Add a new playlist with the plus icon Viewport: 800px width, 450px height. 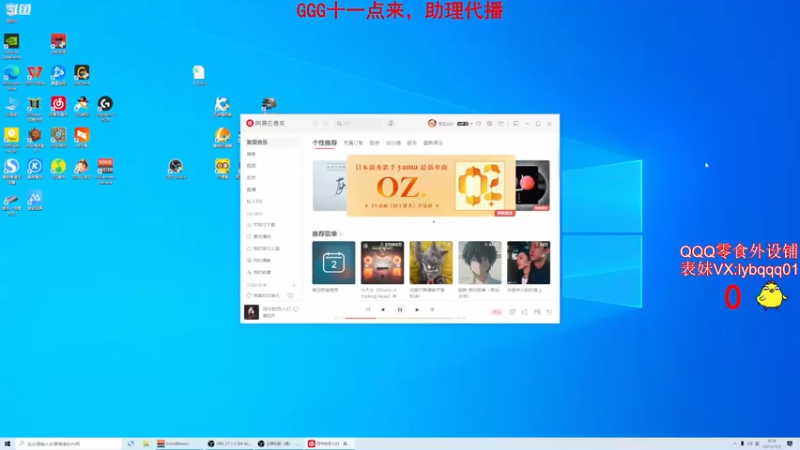[294, 285]
